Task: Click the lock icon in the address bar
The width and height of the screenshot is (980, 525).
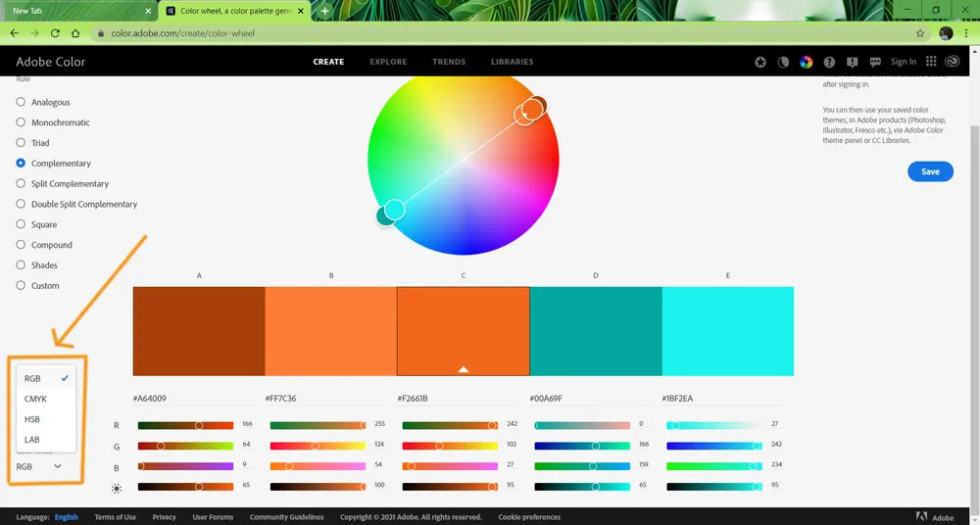Action: pyautogui.click(x=101, y=33)
